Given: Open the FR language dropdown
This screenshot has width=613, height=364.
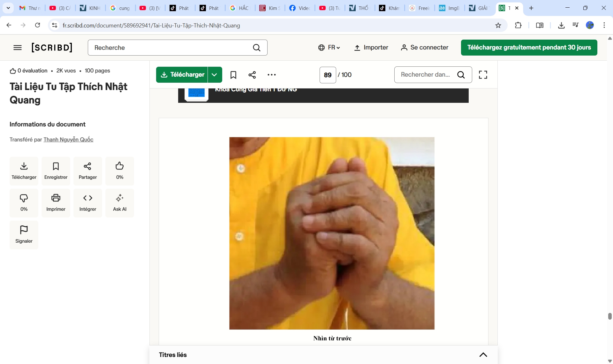Looking at the screenshot, I should point(329,48).
